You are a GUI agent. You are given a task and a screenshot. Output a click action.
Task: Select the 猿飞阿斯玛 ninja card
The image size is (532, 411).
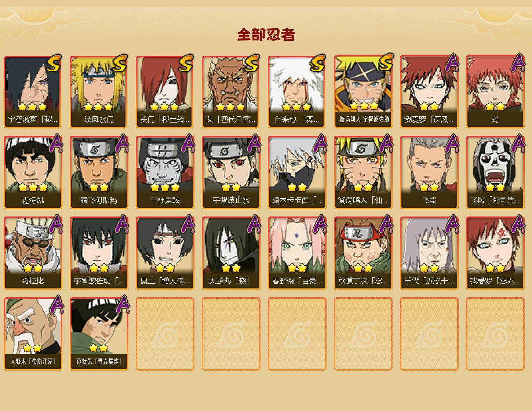[x=99, y=172]
